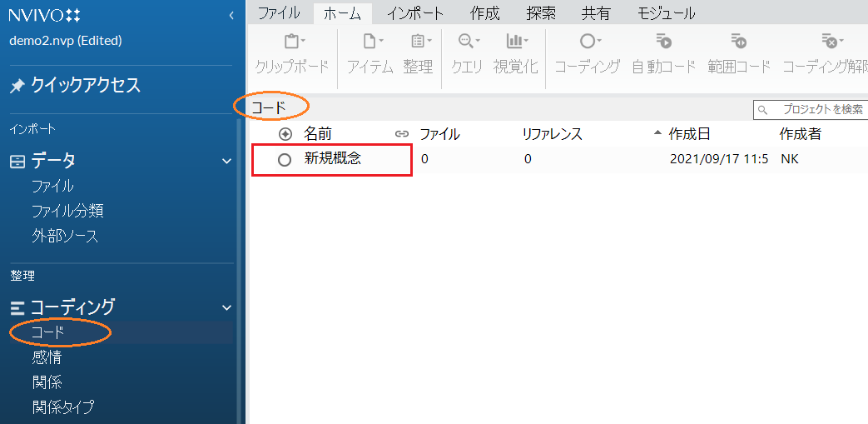This screenshot has height=424, width=868.
Task: Switch to the 共有 ribbon tab
Action: [x=596, y=12]
